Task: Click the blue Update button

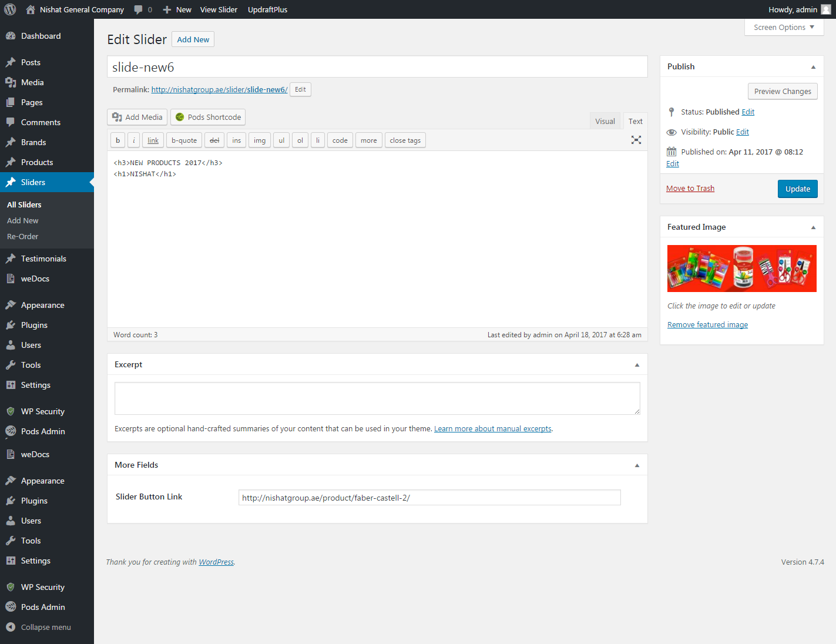Action: point(797,189)
